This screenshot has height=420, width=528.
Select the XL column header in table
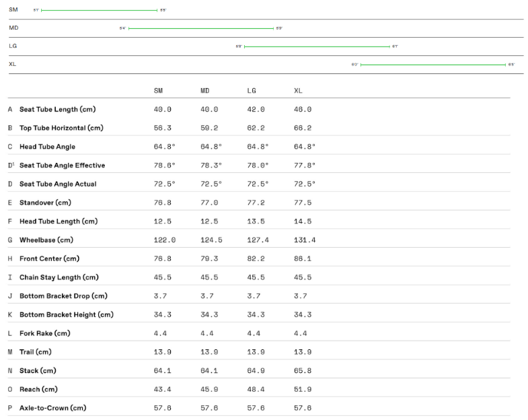click(298, 90)
